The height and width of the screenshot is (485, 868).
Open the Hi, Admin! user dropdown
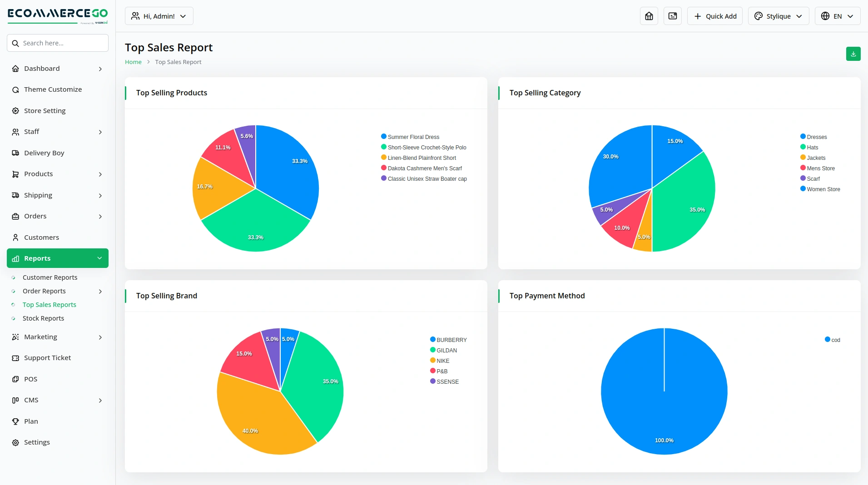pos(159,16)
